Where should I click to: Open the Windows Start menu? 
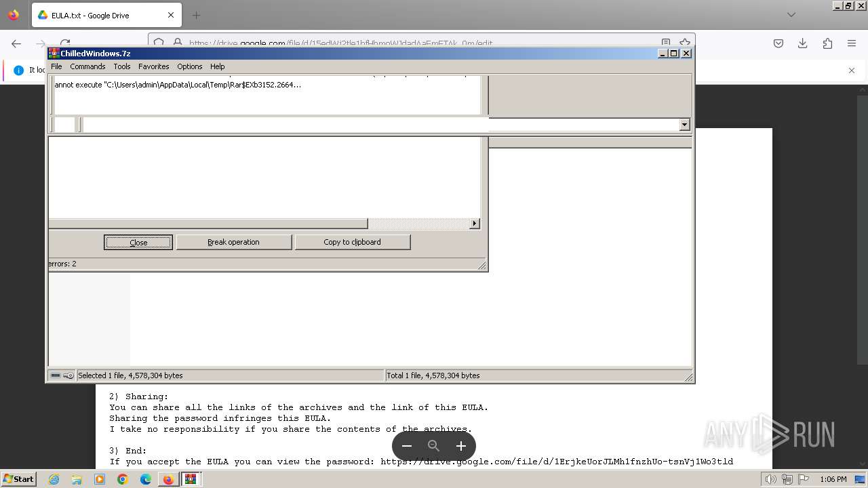pyautogui.click(x=19, y=479)
